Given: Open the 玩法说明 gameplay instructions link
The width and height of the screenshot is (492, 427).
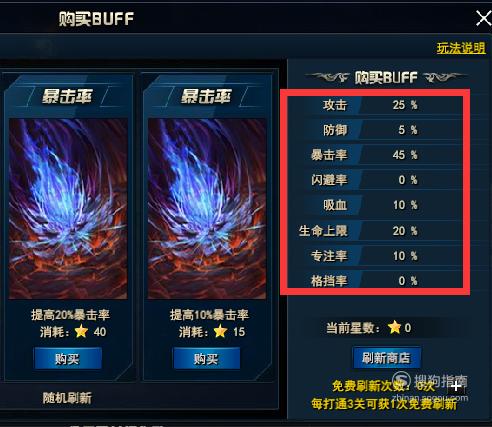Looking at the screenshot, I should [461, 48].
